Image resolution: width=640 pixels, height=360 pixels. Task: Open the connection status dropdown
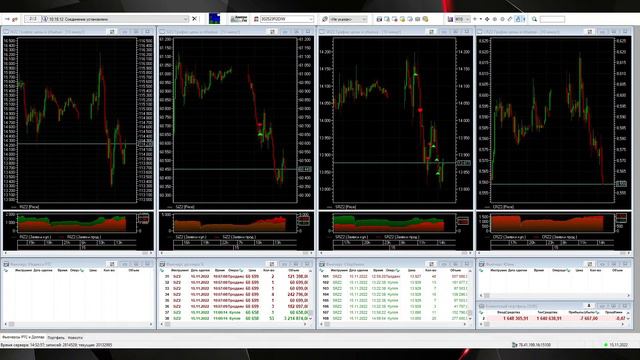[x=185, y=19]
